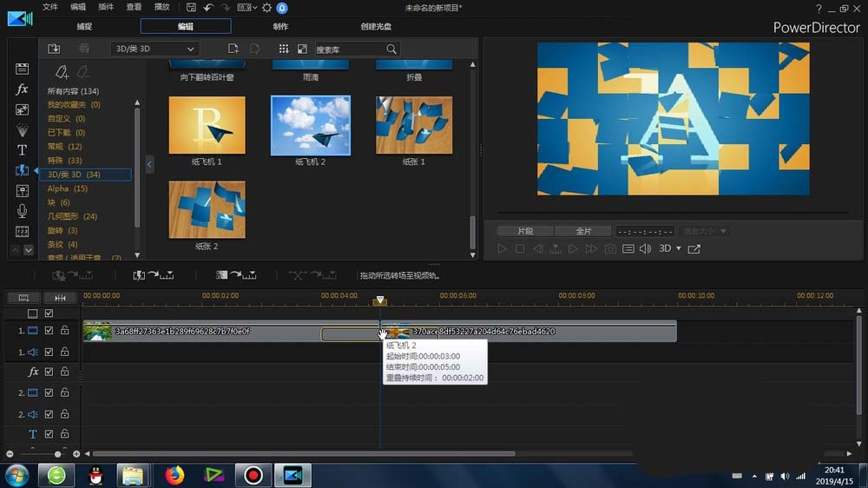Open the 3D/类 3D category dropdown

[x=155, y=49]
